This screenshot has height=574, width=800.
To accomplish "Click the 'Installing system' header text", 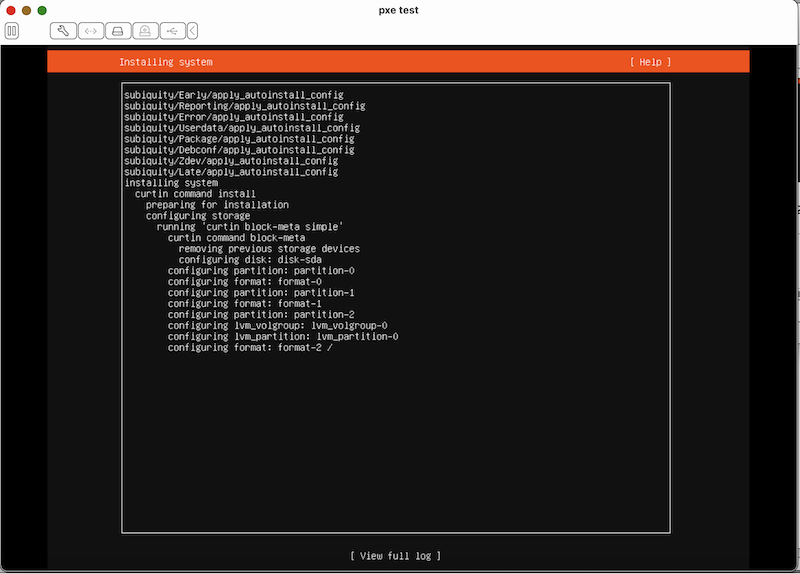I will pyautogui.click(x=166, y=62).
